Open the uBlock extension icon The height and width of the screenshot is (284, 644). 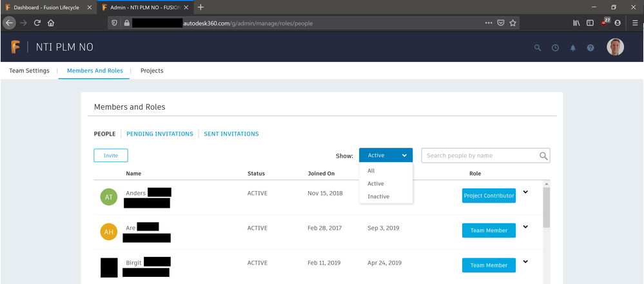[x=605, y=22]
